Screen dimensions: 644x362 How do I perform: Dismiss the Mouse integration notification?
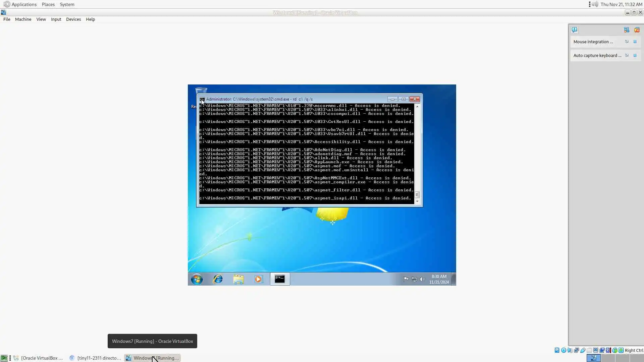[x=635, y=42]
